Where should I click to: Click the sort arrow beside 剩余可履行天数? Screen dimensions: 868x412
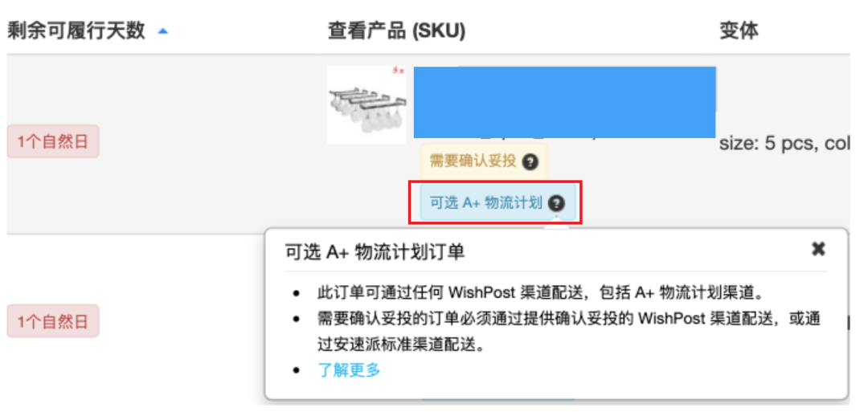(x=164, y=31)
